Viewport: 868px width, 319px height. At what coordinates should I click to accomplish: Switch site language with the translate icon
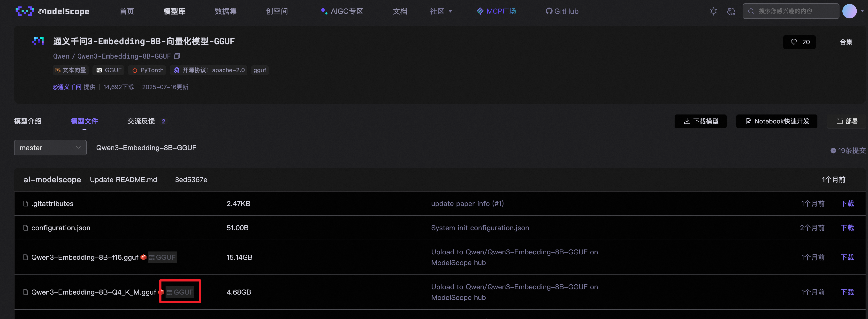pyautogui.click(x=731, y=11)
